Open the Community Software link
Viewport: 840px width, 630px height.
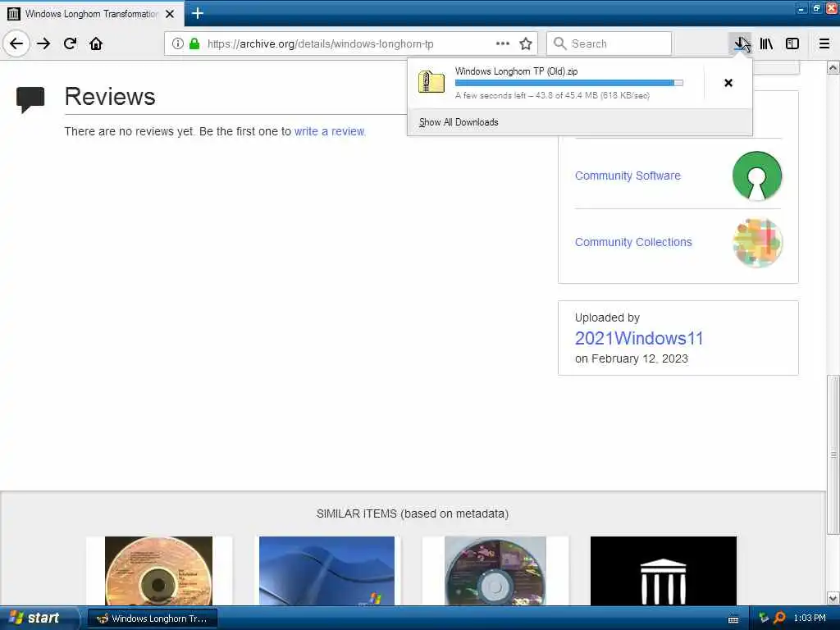point(628,176)
